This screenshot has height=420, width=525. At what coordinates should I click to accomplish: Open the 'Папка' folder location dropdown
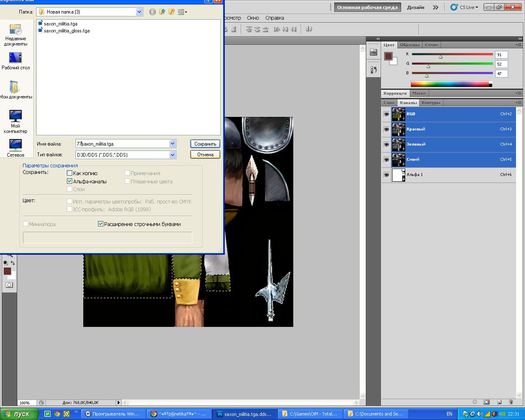tap(139, 12)
